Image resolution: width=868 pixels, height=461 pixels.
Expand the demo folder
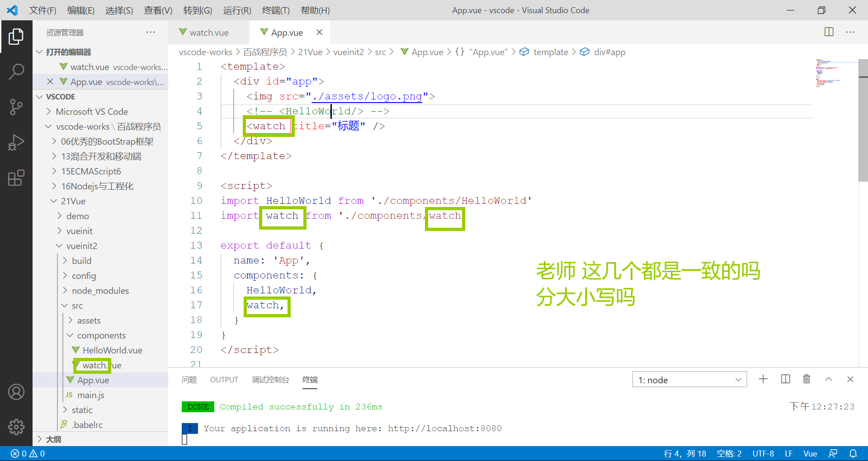(x=77, y=216)
